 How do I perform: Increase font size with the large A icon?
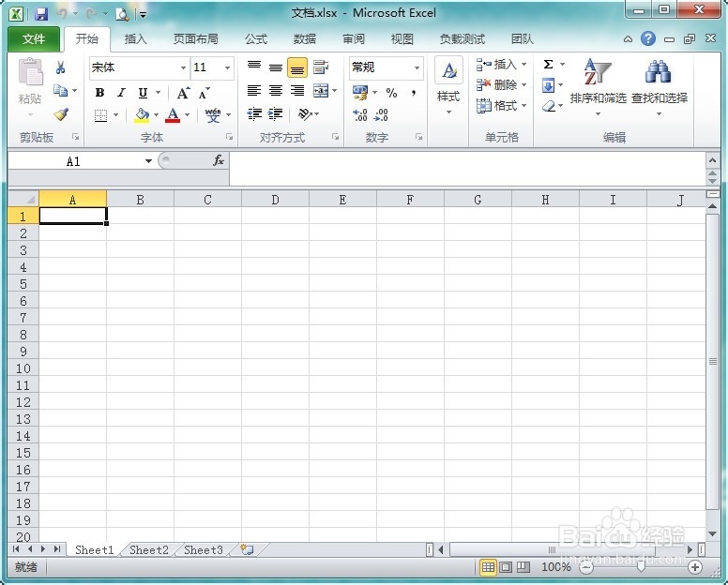click(183, 93)
